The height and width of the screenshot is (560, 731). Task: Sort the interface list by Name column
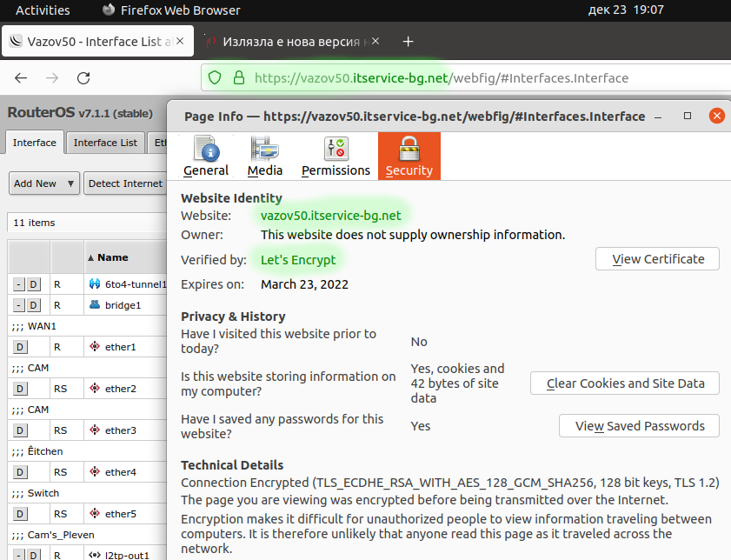(113, 257)
